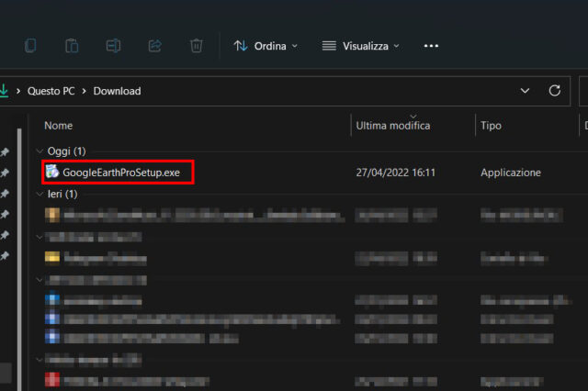Sort files by Ultima modifica column
This screenshot has width=588, height=391.
(392, 125)
